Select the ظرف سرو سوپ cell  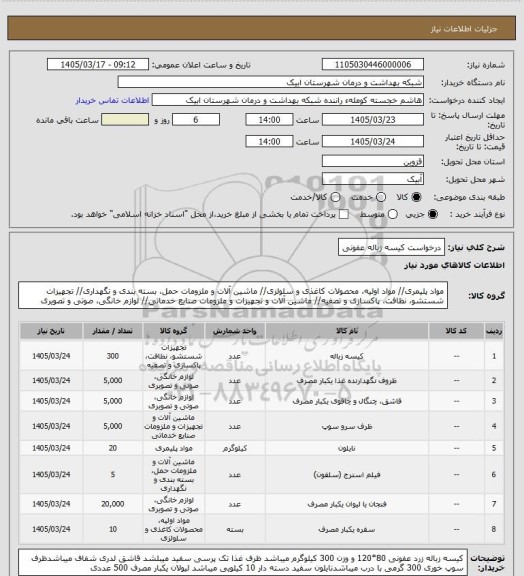[x=347, y=426]
